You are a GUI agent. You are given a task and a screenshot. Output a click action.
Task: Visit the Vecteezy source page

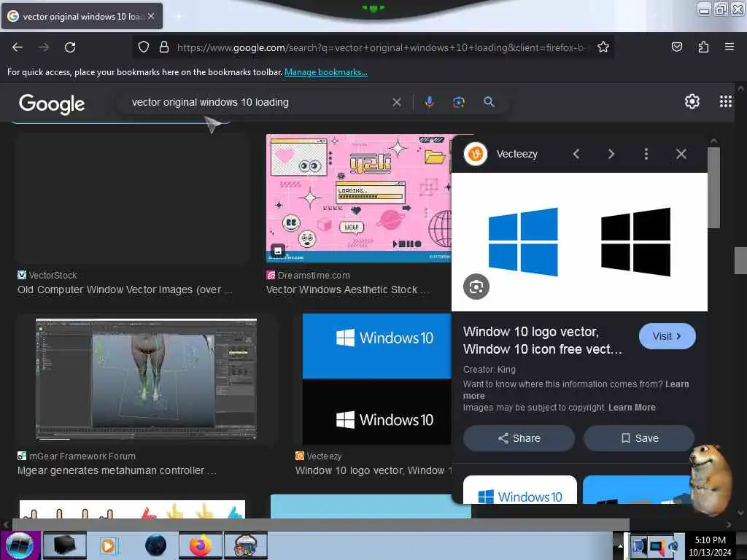click(x=667, y=336)
